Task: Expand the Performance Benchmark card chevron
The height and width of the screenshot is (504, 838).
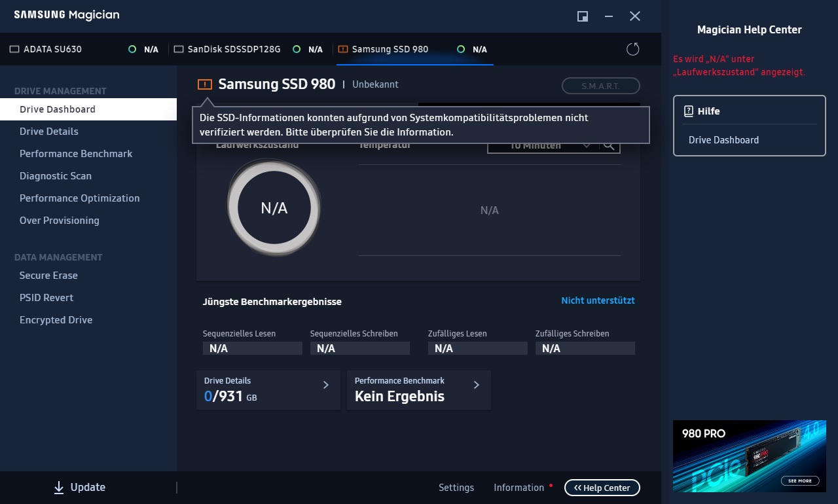Action: coord(477,385)
